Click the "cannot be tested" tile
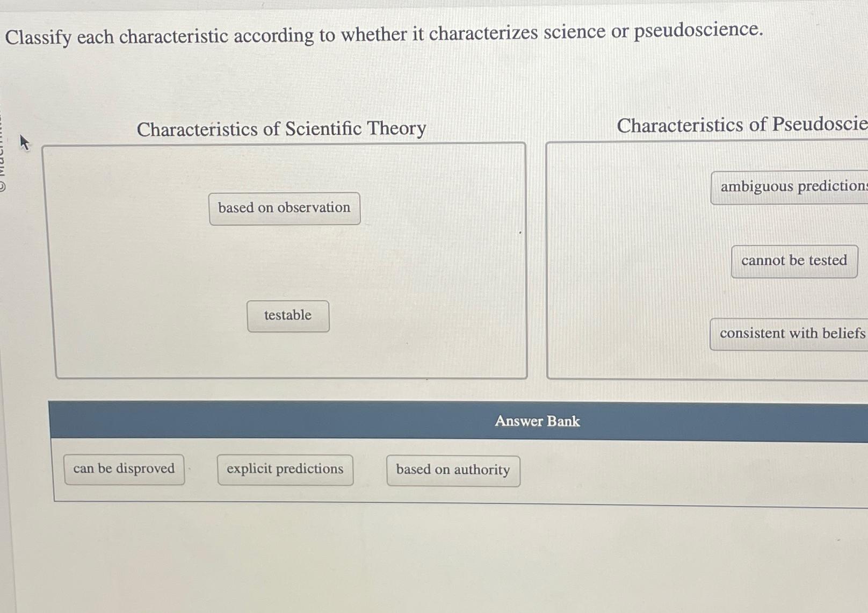This screenshot has height=613, width=868. (x=794, y=261)
